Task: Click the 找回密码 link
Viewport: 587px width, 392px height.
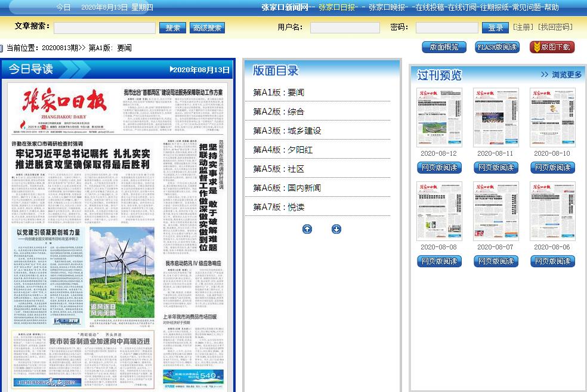Action: [x=555, y=27]
